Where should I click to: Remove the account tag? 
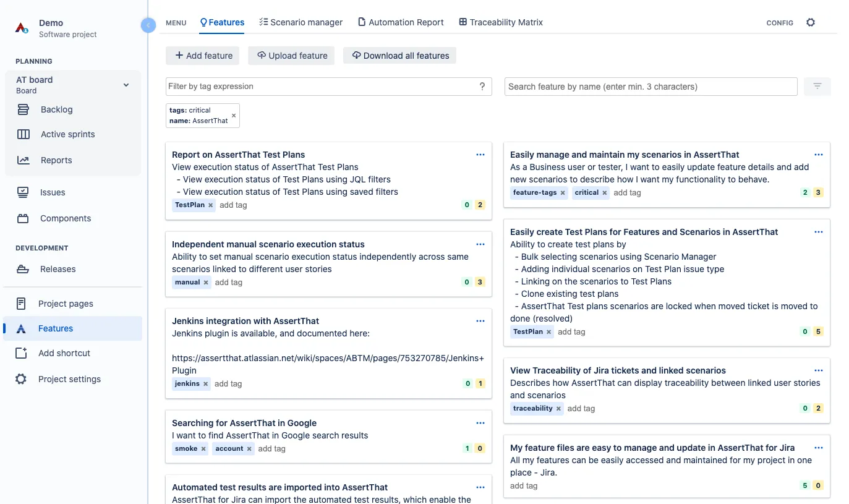point(249,449)
